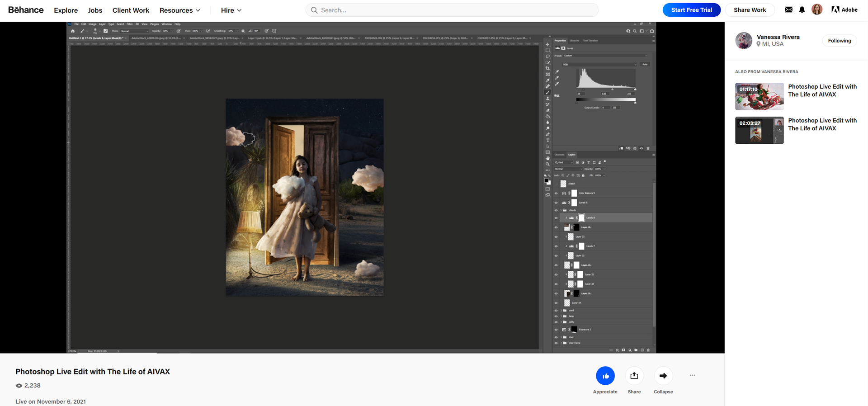Hide the Color Balance 9 layer
The image size is (868, 406).
point(556,193)
